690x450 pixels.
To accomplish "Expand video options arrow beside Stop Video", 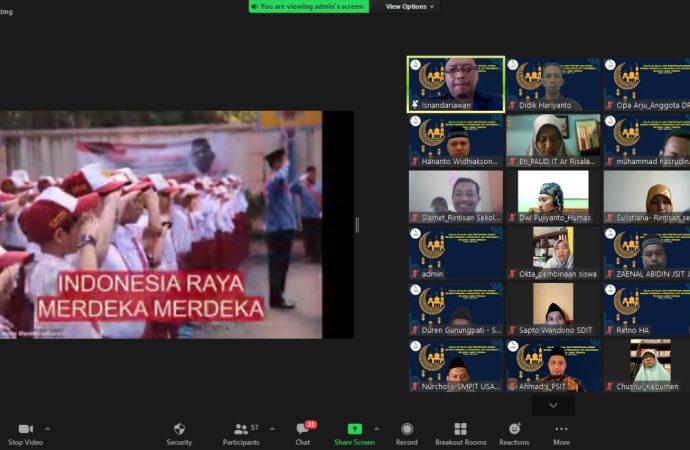I will 48,428.
